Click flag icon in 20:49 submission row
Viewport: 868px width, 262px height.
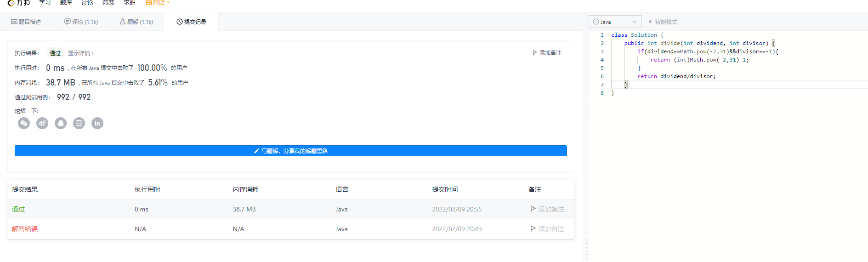(533, 229)
